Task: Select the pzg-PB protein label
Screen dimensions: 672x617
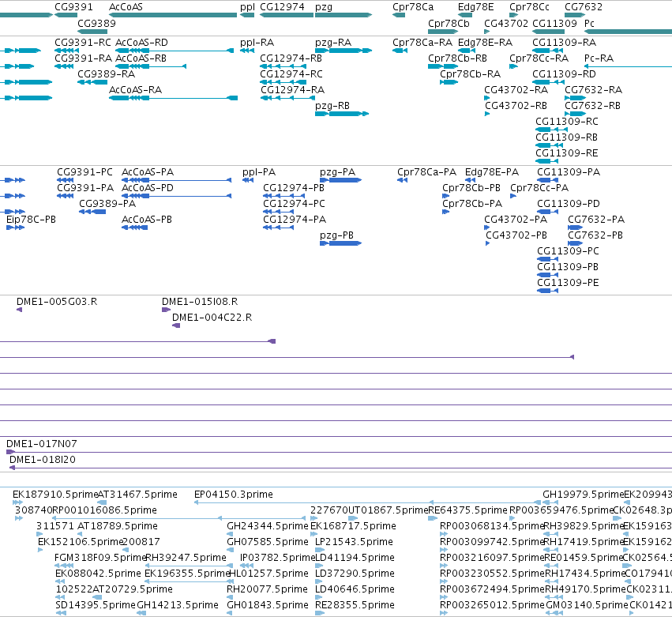Action: click(x=337, y=235)
